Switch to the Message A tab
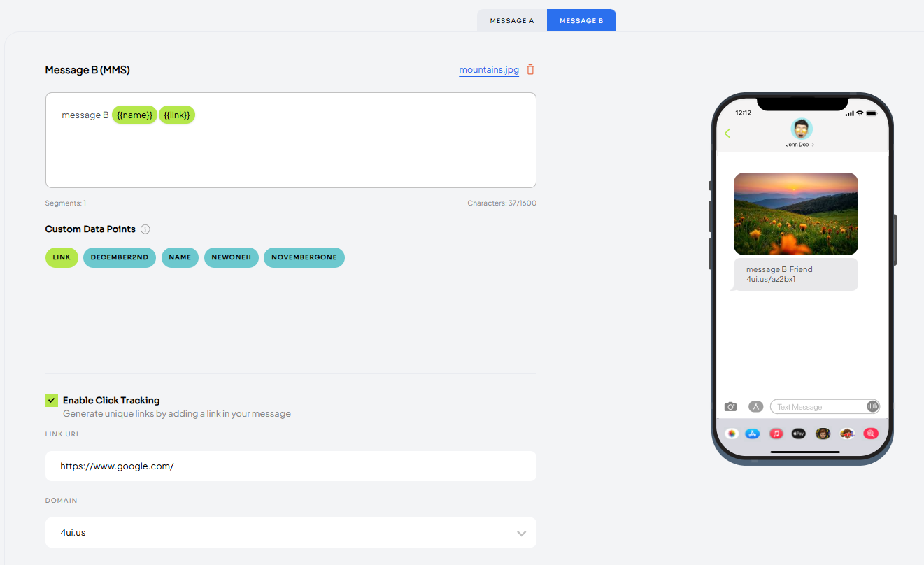The image size is (924, 565). point(512,20)
